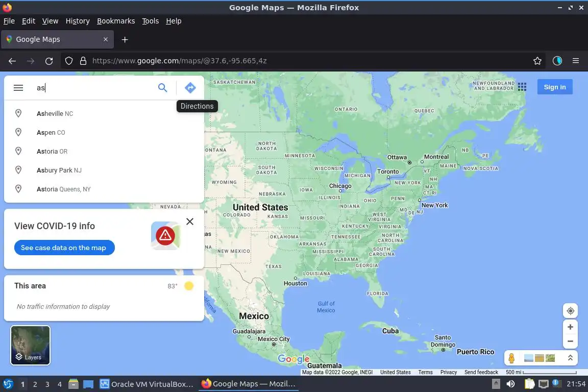Viewport: 588px width, 392px height.
Task: Select the Astoria OR suggestion
Action: click(x=104, y=151)
